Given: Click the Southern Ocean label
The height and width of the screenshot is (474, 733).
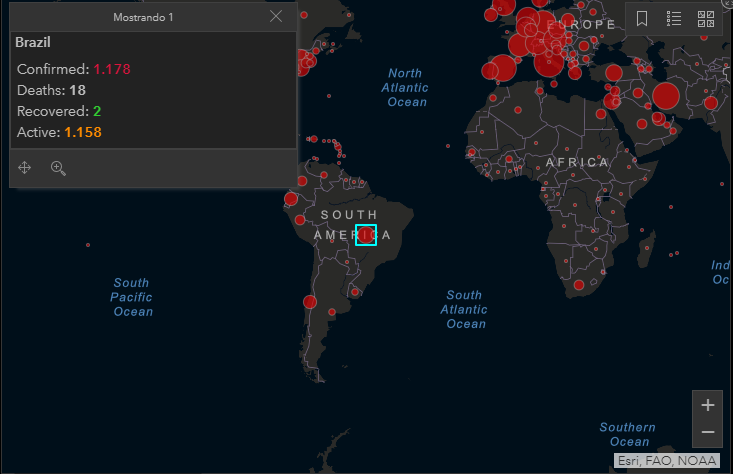Looking at the screenshot, I should [628, 434].
